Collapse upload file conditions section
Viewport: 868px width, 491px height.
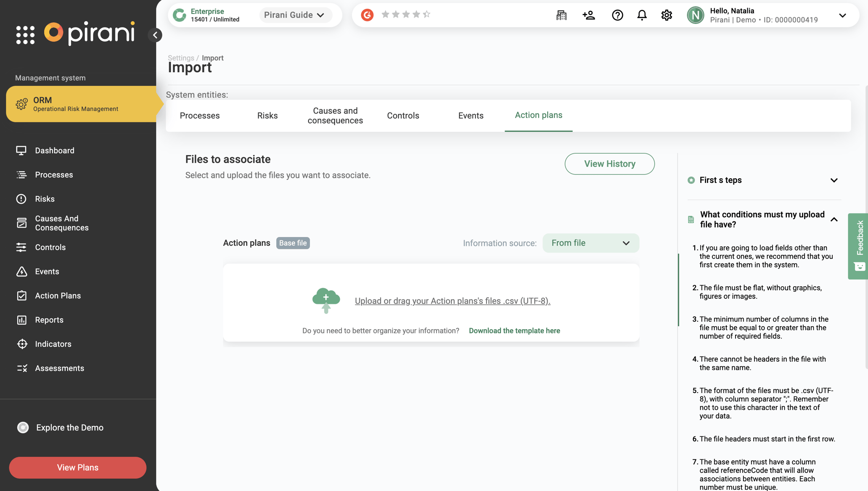coord(834,219)
